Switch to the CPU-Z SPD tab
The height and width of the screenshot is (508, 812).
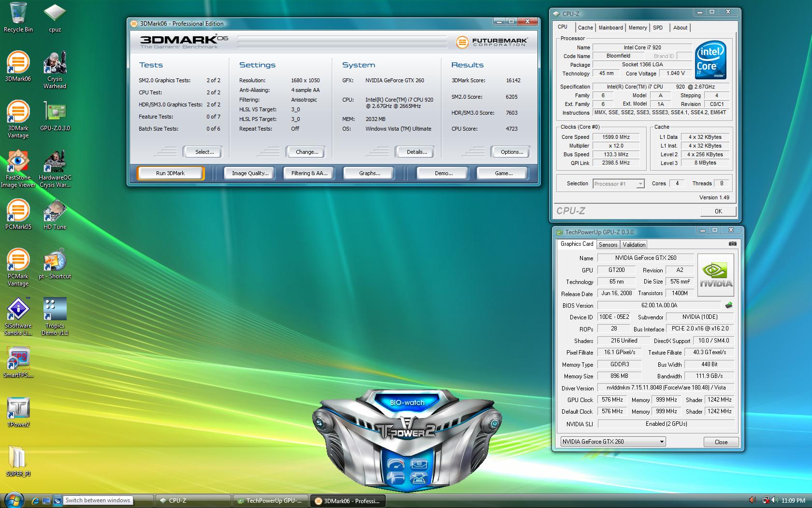pyautogui.click(x=658, y=28)
